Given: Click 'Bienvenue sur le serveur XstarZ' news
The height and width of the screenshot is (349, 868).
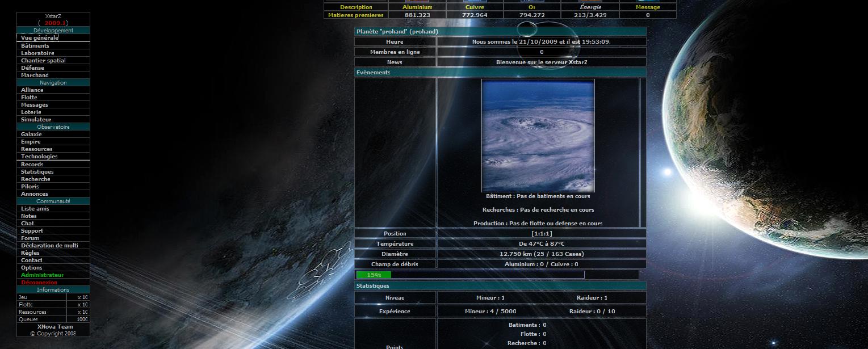Looking at the screenshot, I should [x=542, y=62].
